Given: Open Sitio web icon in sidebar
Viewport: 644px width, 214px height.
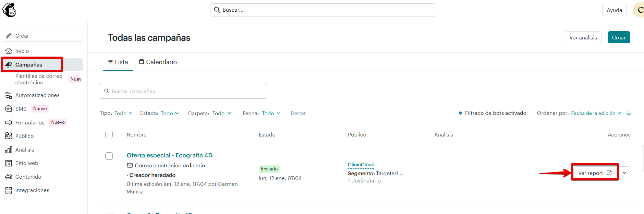Looking at the screenshot, I should tap(9, 163).
